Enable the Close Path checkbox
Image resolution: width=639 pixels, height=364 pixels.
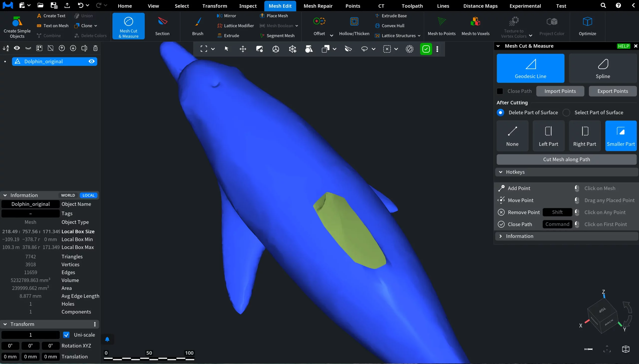pyautogui.click(x=500, y=91)
